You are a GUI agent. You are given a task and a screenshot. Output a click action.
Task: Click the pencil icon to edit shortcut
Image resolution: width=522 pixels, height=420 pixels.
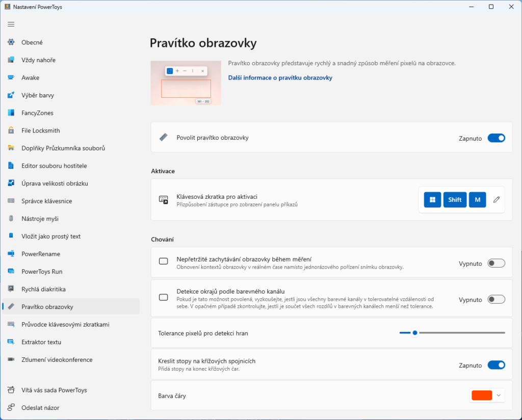tap(497, 200)
